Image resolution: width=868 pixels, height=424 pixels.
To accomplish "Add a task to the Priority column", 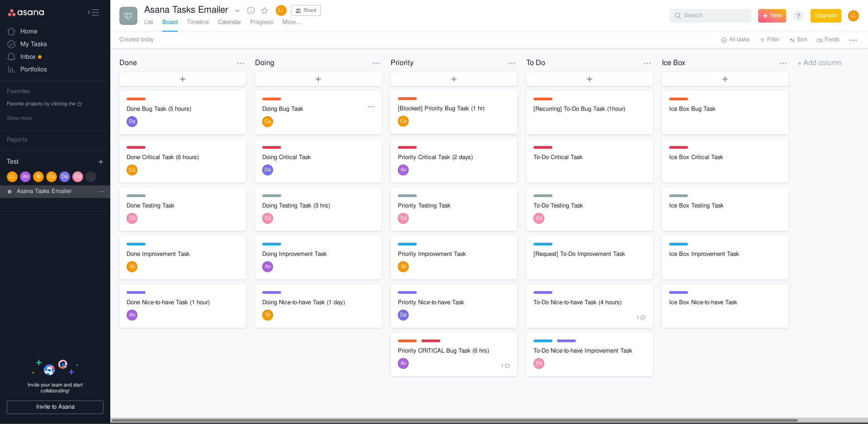I will click(x=454, y=79).
